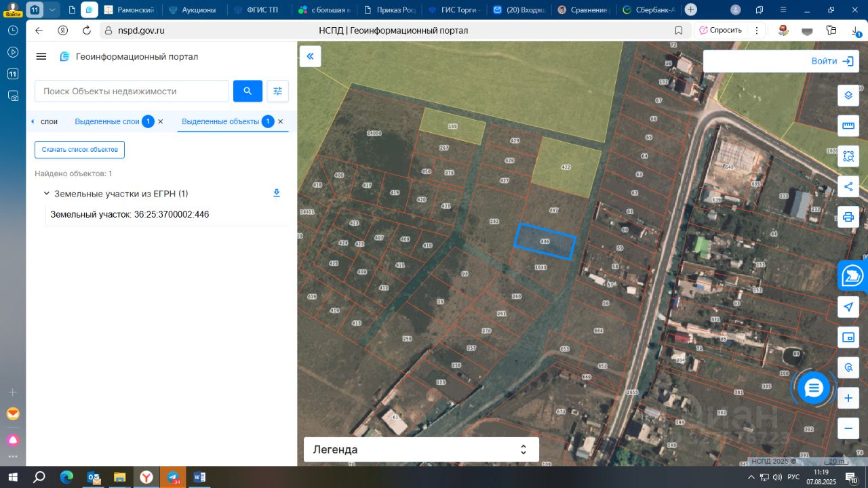The width and height of the screenshot is (868, 488).
Task: Click the Геоинформационный портал logo
Action: coord(129,56)
